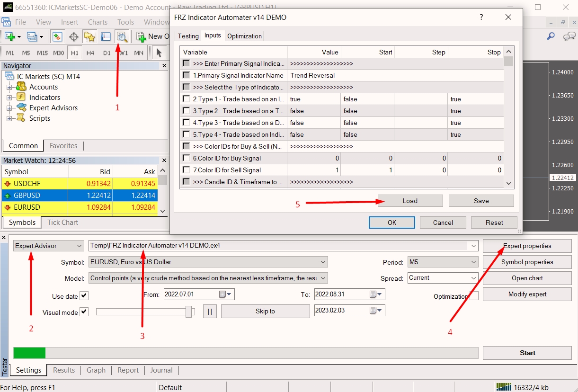Switch to the Optimization tab
Viewport: 578px width, 392px height.
pyautogui.click(x=244, y=36)
